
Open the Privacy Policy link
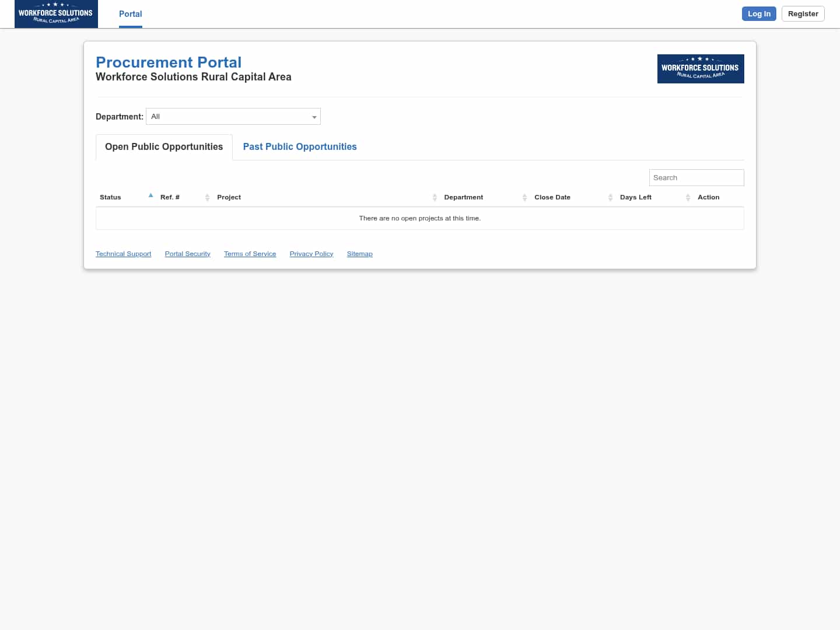311,253
